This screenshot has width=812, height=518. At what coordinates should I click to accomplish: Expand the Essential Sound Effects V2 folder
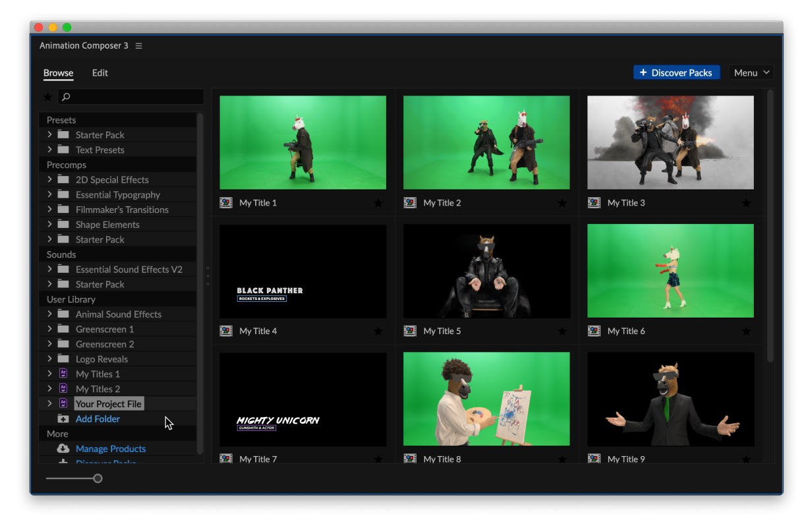pyautogui.click(x=49, y=269)
